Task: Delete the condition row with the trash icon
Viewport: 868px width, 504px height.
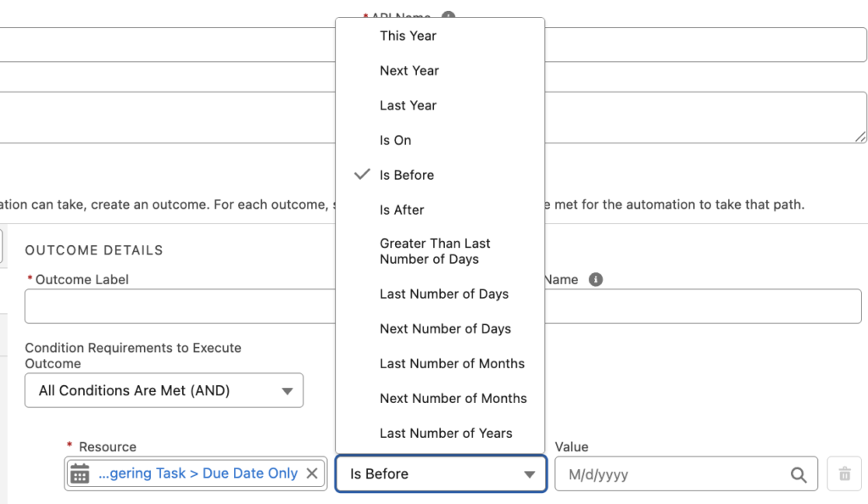Action: click(x=844, y=473)
